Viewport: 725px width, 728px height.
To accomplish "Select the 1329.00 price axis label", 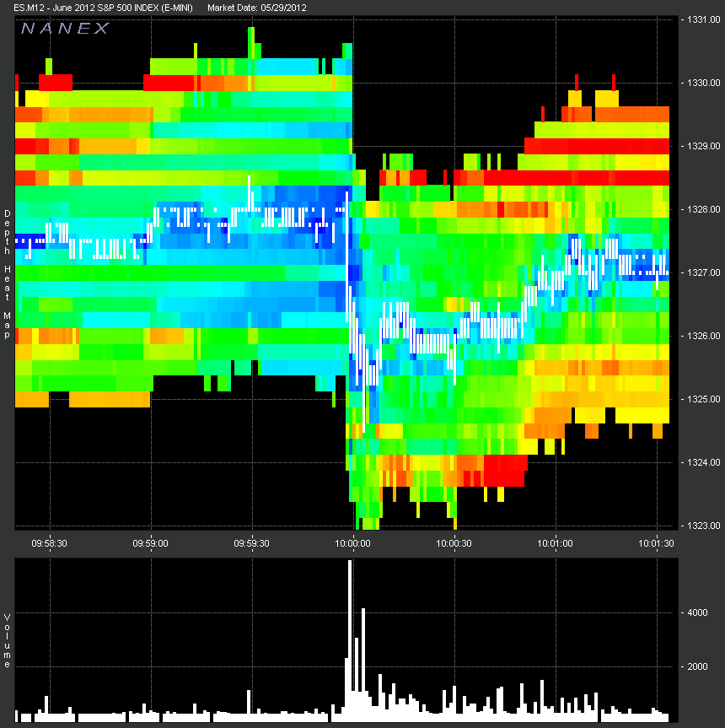I will (x=703, y=146).
